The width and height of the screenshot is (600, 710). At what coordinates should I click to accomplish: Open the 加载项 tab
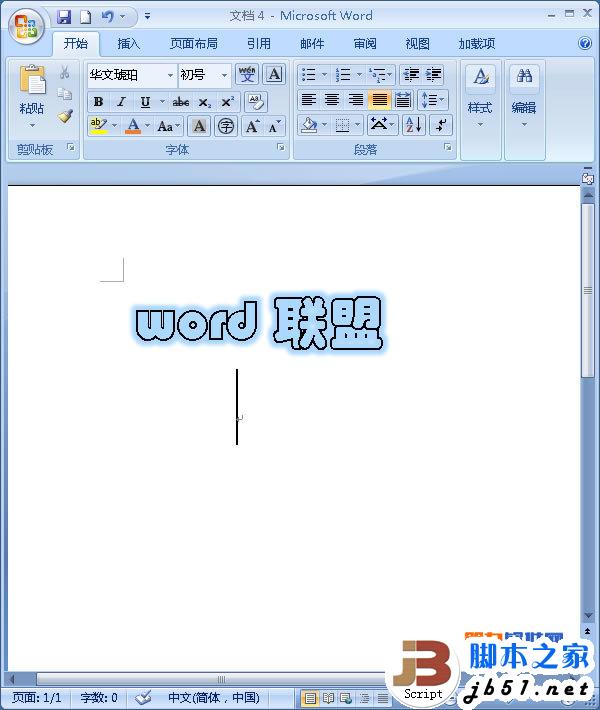[477, 44]
